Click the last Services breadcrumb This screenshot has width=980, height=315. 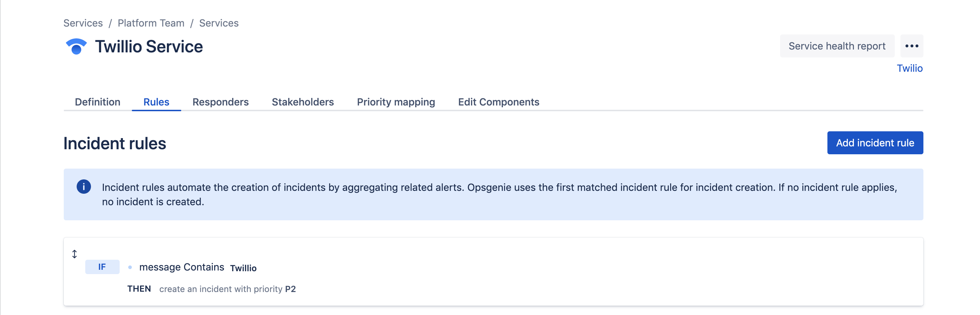219,23
